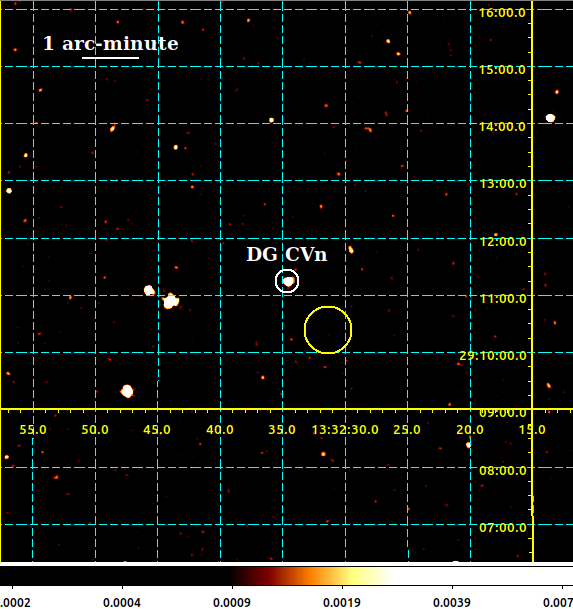Click the colorbar near 0.0009 tick
573x609 pixels.
click(232, 576)
